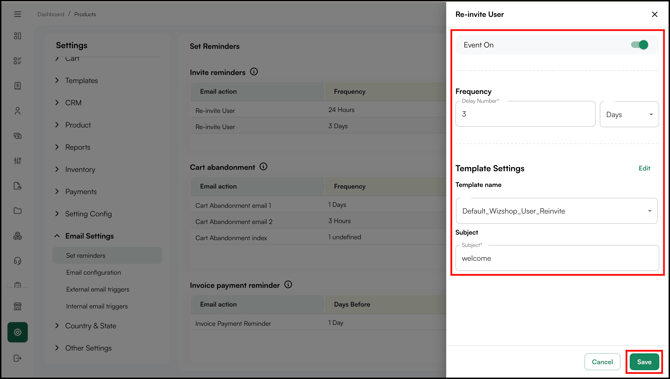Click the green settings gear icon
Screen dimensions: 670x379
coord(18,332)
